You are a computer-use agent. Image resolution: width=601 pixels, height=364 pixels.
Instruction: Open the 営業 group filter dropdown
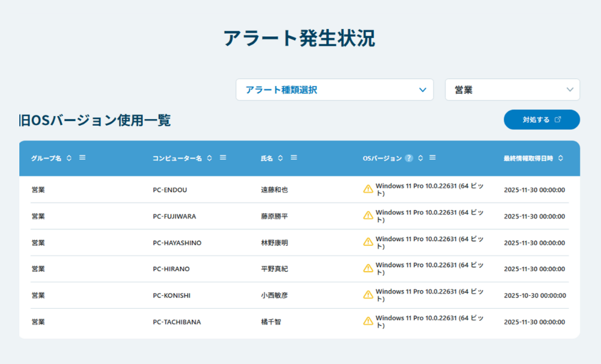click(512, 89)
